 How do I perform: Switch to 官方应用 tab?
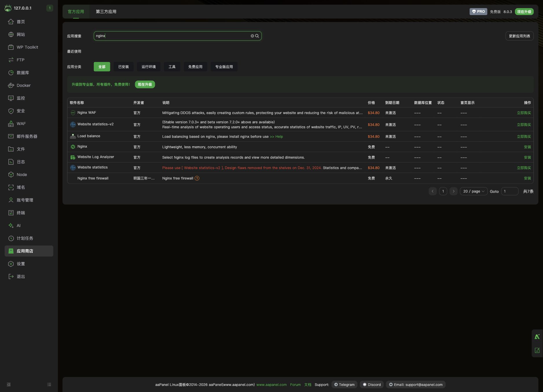[76, 12]
